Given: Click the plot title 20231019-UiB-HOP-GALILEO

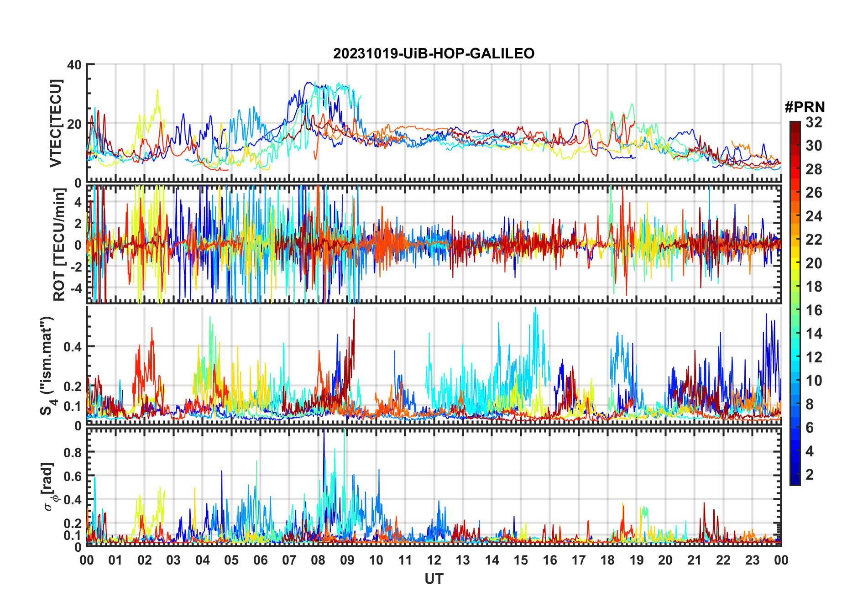Looking at the screenshot, I should coord(434,53).
